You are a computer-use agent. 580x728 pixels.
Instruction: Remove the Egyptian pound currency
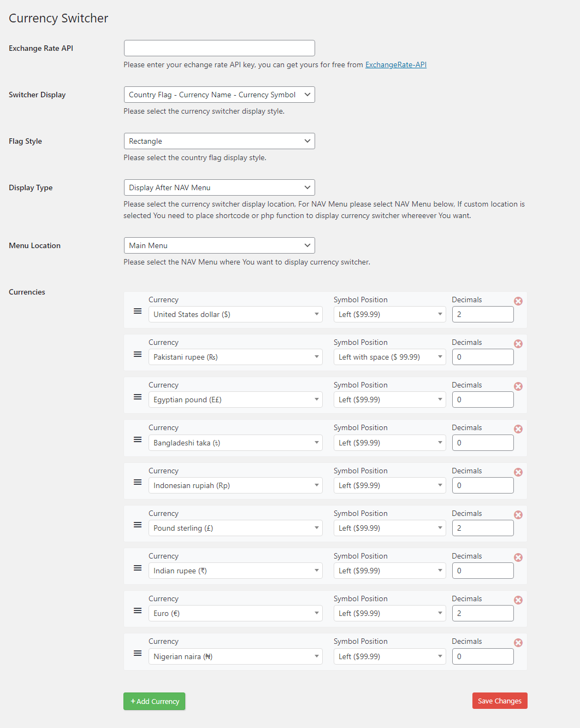tap(518, 386)
